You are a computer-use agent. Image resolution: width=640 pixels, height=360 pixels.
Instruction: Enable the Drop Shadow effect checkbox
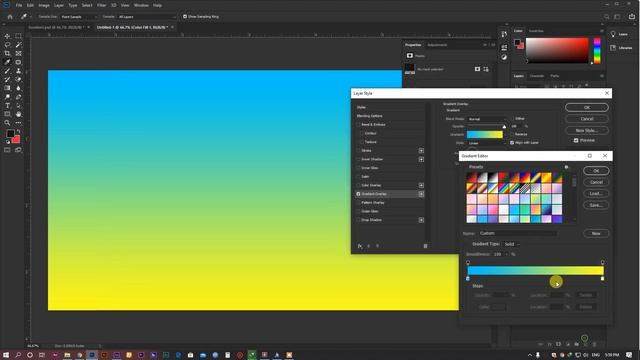pos(358,220)
